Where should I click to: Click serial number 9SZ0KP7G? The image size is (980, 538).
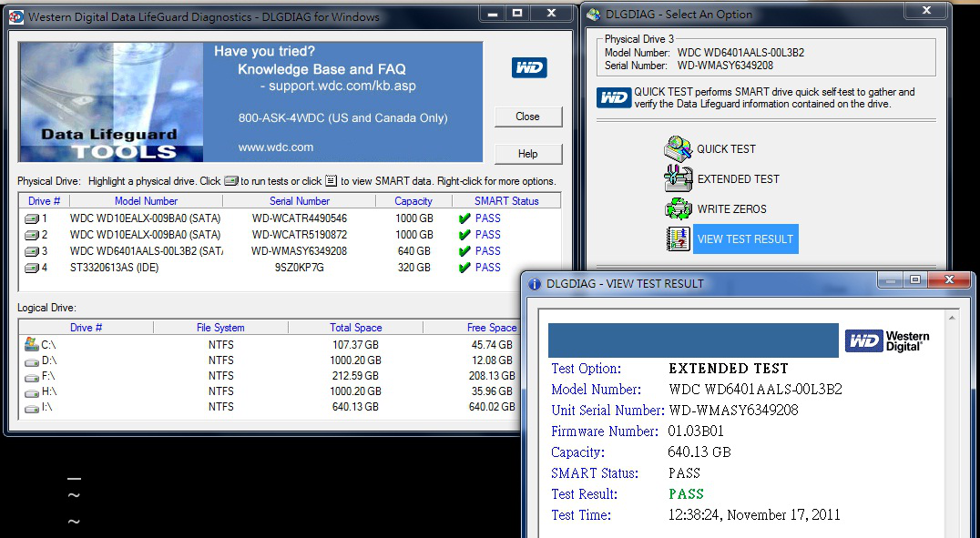tap(300, 268)
